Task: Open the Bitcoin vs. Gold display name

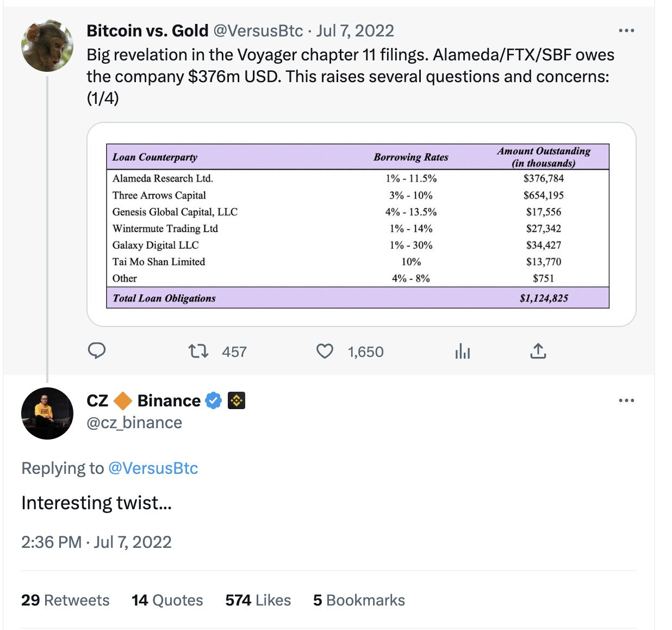Action: point(147,31)
